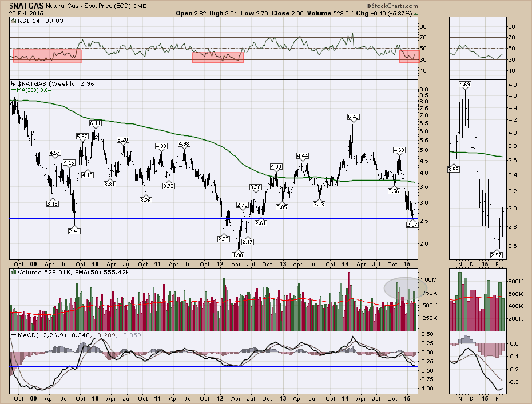Viewport: 532px width, 404px height.
Task: Click the 4.44 price label
Action: tap(302, 155)
